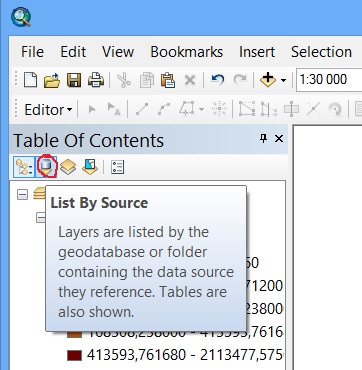The height and width of the screenshot is (370, 362).
Task: Click the Add Data plus icon
Action: coord(268,80)
